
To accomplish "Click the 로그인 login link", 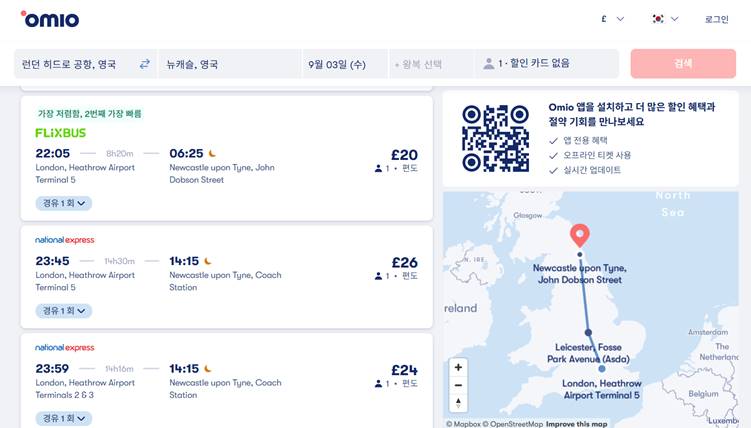I will click(x=717, y=19).
